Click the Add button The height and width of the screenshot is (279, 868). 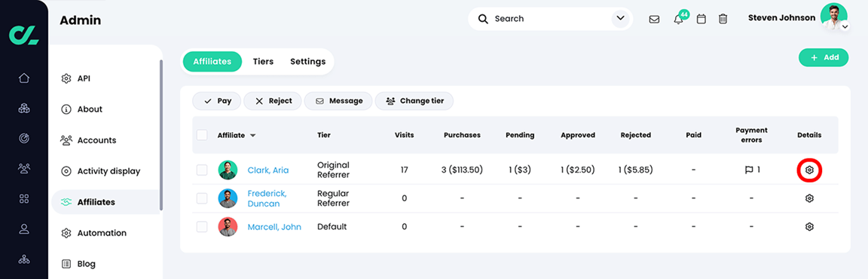(823, 57)
